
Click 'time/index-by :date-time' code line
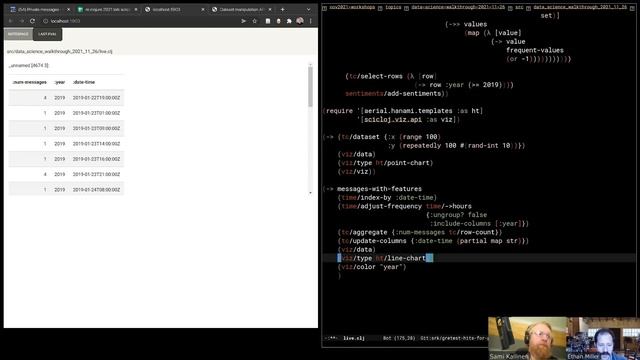387,198
